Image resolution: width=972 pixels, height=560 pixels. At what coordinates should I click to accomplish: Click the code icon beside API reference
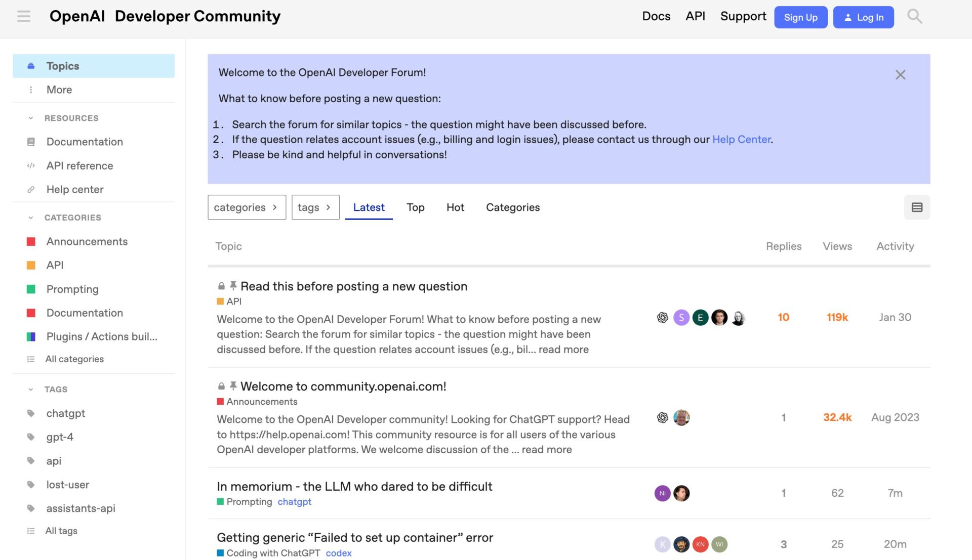[31, 165]
